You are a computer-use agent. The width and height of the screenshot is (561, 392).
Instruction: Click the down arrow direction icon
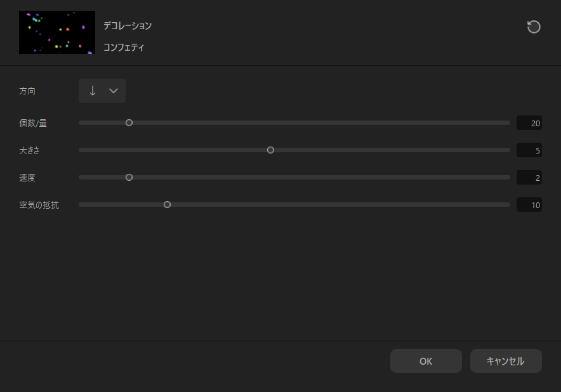pyautogui.click(x=93, y=91)
